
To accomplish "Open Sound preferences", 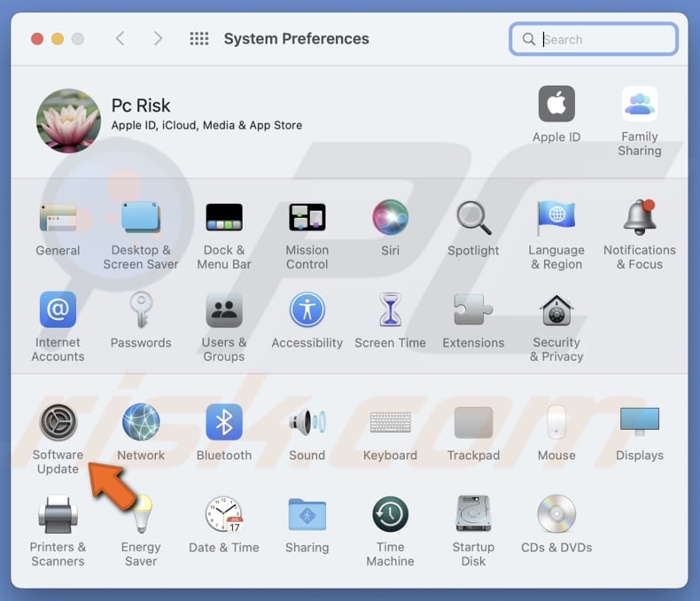I will coord(307,422).
